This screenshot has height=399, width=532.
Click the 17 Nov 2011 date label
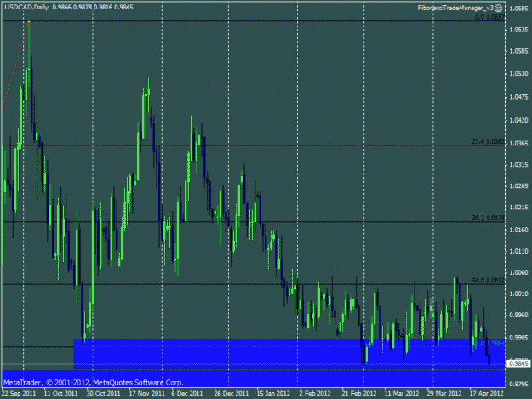click(x=147, y=394)
